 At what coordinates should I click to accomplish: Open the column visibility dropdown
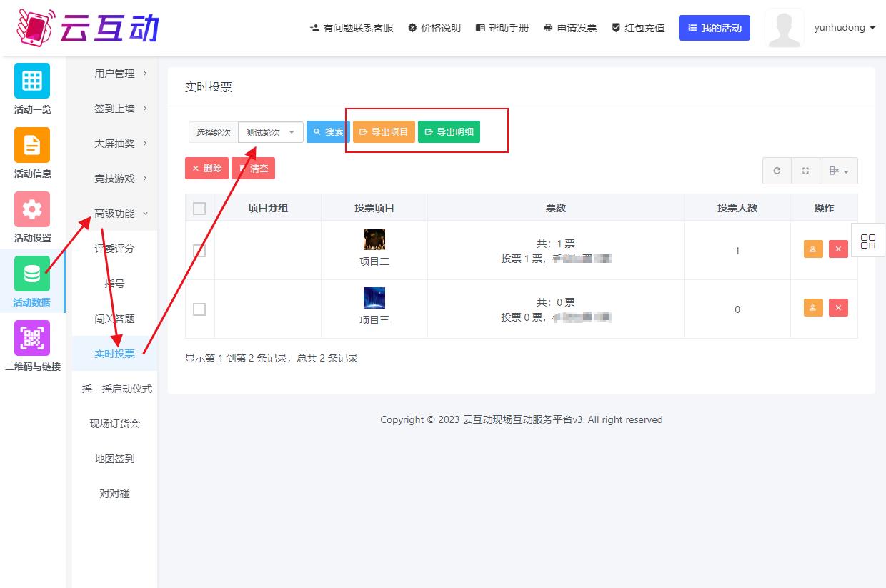[x=839, y=171]
